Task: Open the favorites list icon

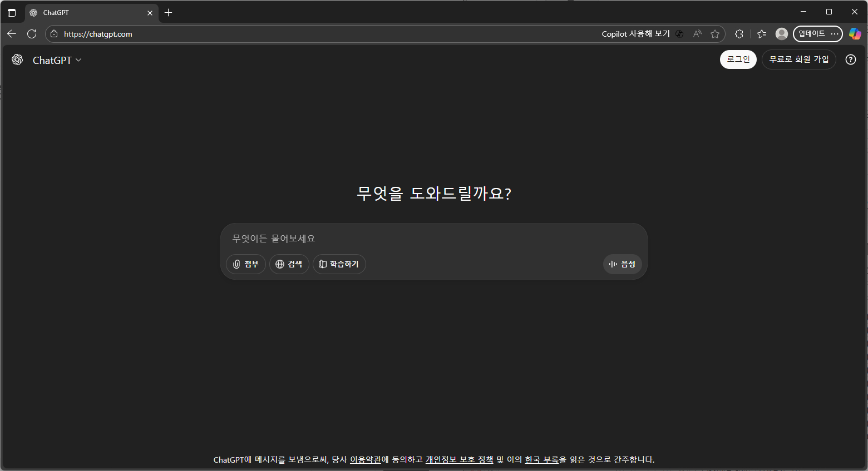Action: click(762, 34)
